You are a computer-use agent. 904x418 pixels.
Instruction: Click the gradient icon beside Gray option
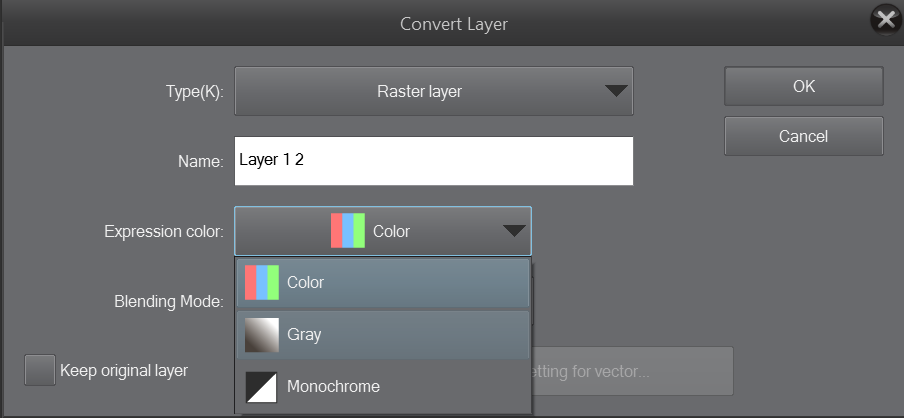click(x=261, y=334)
